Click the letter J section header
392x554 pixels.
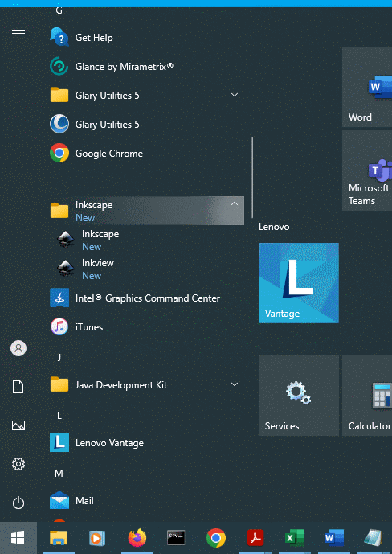(x=59, y=357)
